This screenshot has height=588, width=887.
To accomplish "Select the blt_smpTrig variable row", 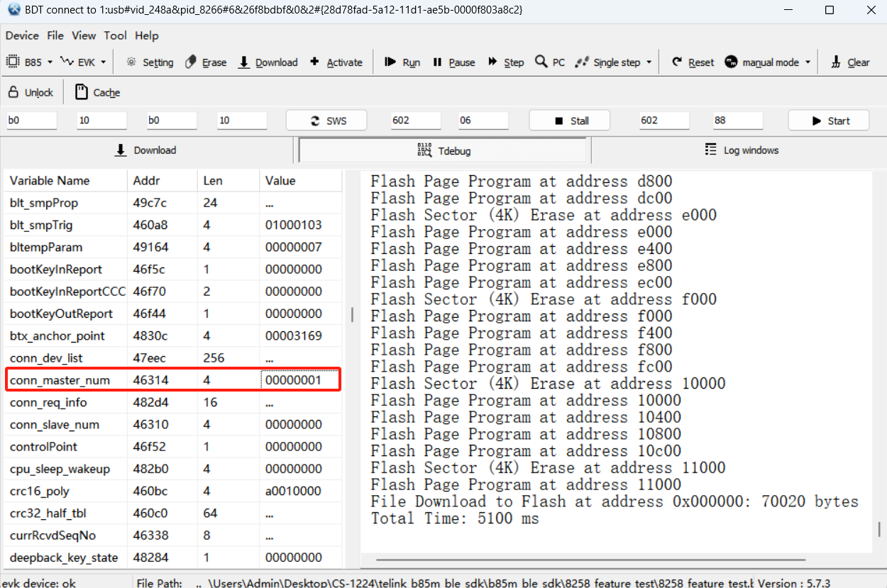I will (173, 225).
